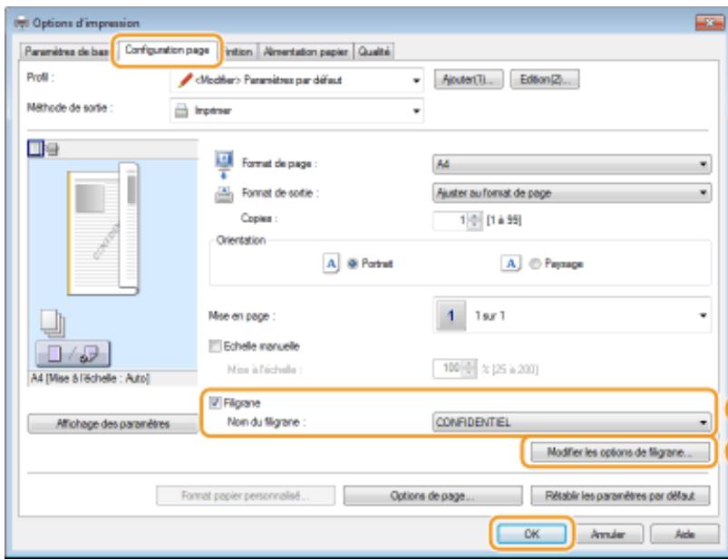The image size is (728, 560).
Task: Select the printer settings preview icon
Action: (53, 149)
